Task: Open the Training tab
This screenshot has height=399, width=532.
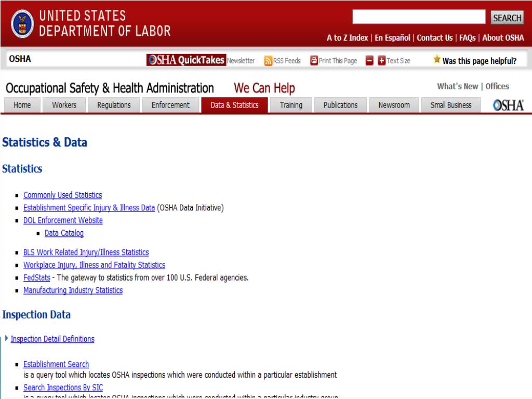Action: [291, 105]
